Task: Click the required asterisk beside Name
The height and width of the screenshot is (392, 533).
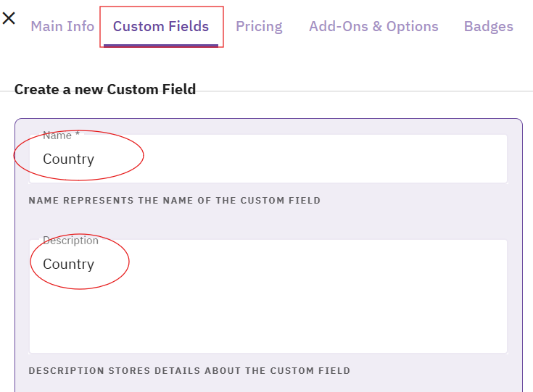Action: point(78,135)
